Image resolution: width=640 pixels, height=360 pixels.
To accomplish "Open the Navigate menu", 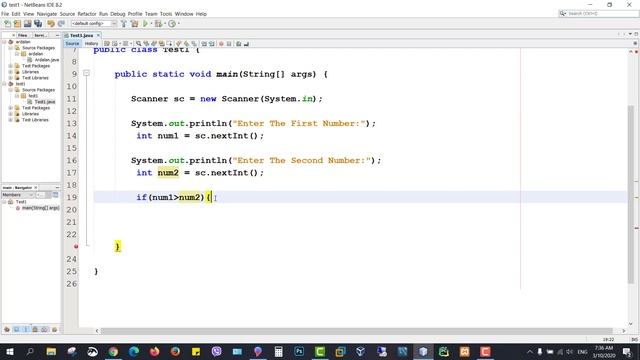I will tap(47, 14).
